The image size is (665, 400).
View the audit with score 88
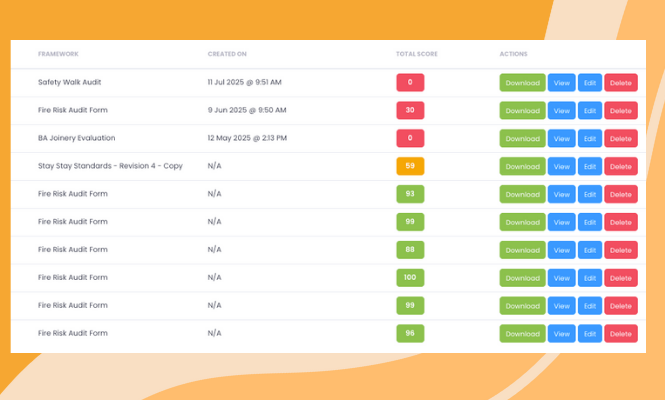pyautogui.click(x=561, y=250)
